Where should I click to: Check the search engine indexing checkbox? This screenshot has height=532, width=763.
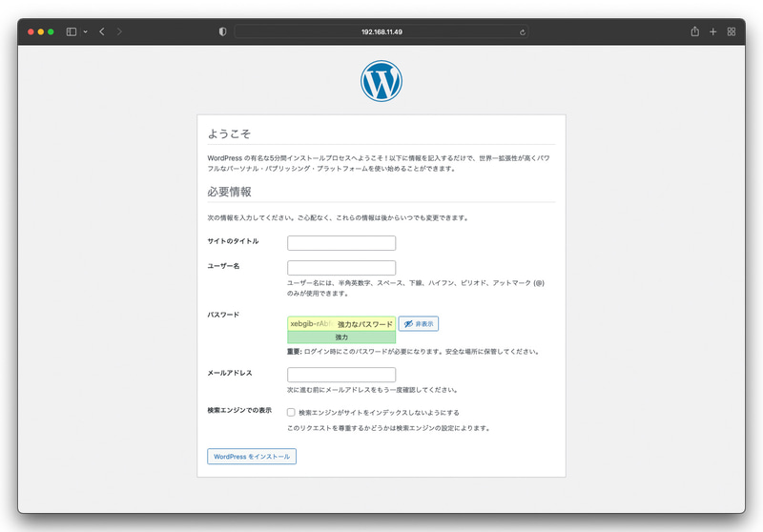click(x=291, y=413)
